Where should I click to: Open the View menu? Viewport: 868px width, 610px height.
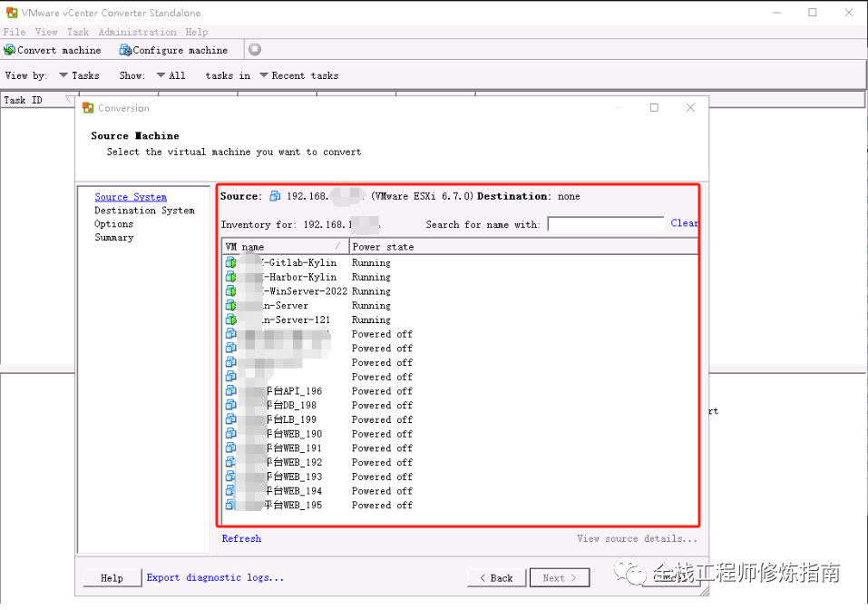[46, 32]
